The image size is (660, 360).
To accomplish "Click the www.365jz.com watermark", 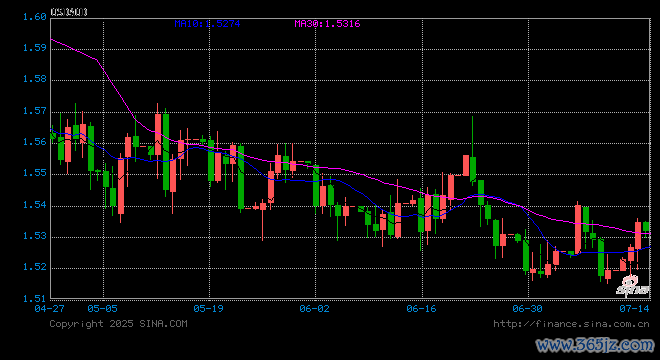I will (595, 345).
